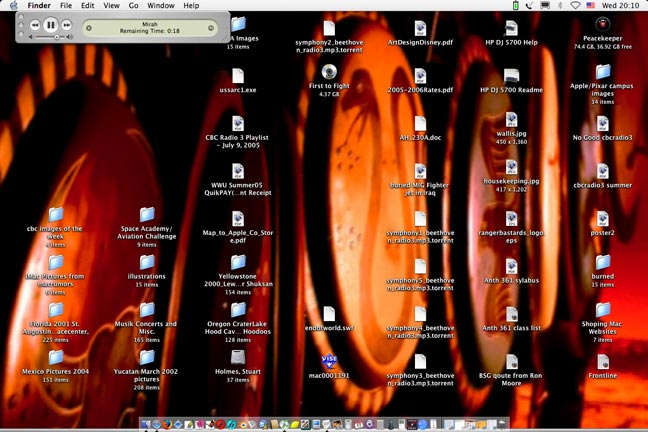Click the battery status icon in menu bar
Viewport: 648px width, 432px height.
click(x=515, y=5)
